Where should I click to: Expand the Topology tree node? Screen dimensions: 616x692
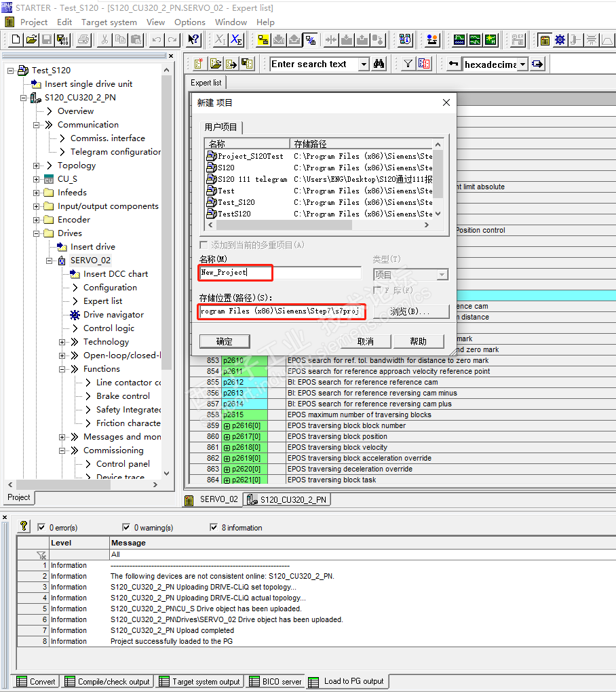tap(36, 166)
